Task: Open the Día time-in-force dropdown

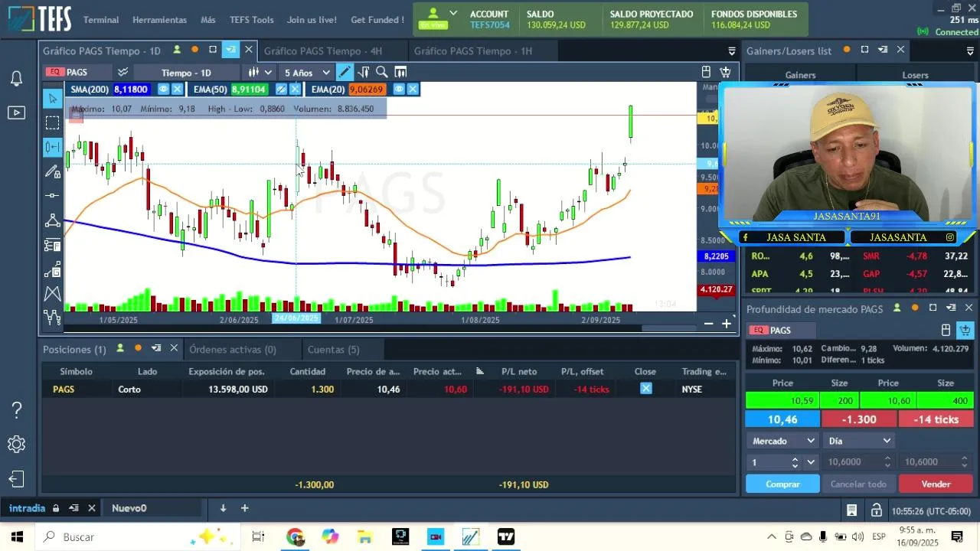Action: pos(858,441)
